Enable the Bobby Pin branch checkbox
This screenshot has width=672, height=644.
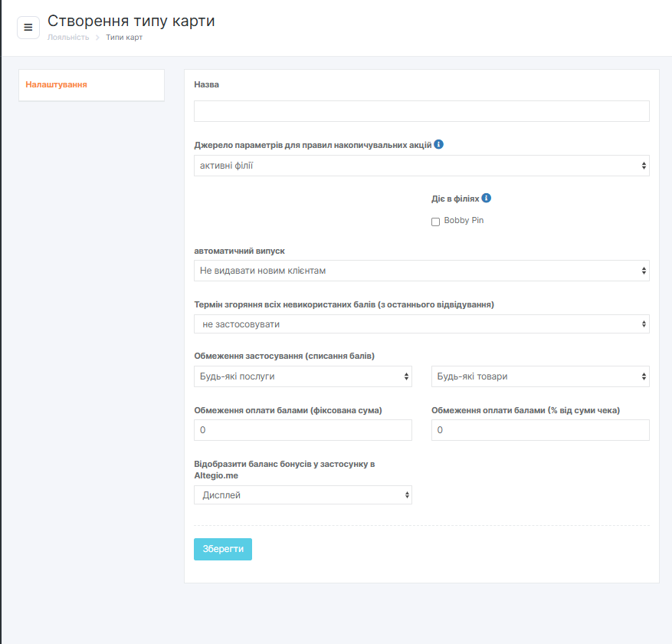click(x=435, y=222)
